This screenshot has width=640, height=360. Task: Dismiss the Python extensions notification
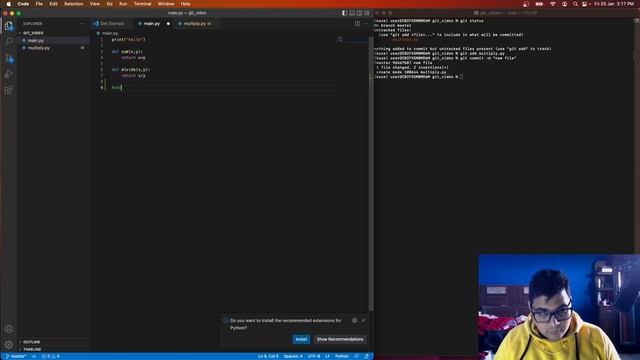[x=363, y=320]
